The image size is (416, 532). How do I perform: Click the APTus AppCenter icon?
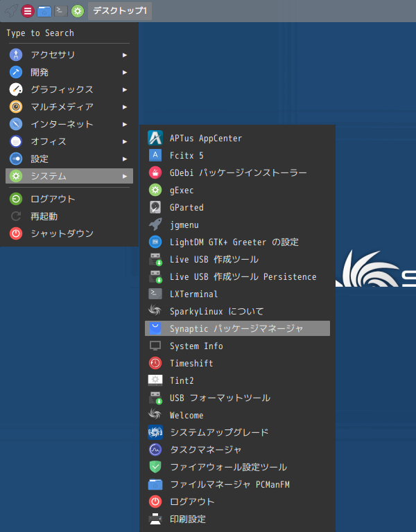155,138
